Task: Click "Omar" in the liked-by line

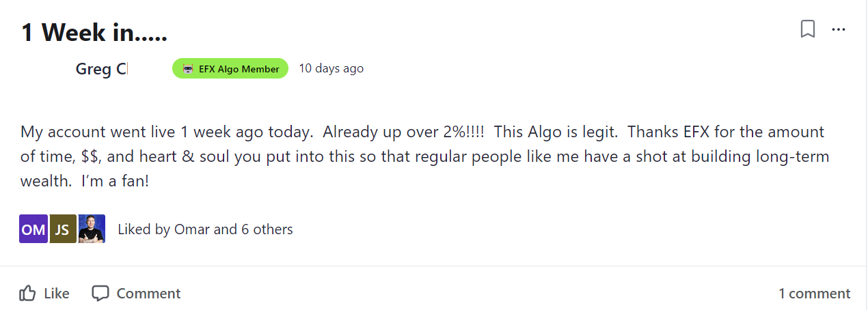Action: pos(192,229)
